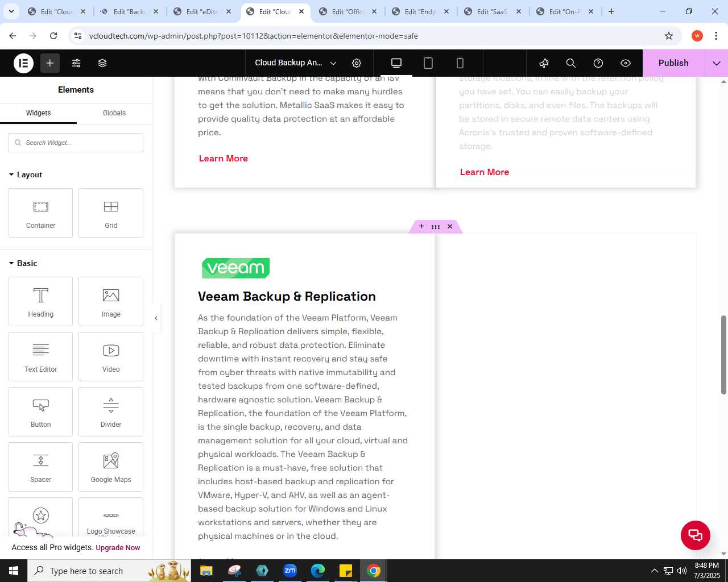The image size is (728, 582).
Task: Go back in browser history
Action: coord(13,36)
